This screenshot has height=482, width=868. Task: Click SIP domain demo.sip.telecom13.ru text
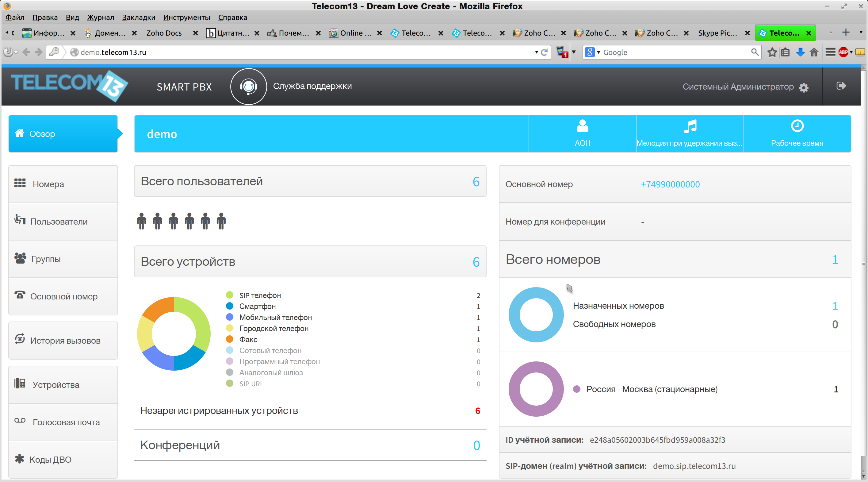click(x=694, y=466)
